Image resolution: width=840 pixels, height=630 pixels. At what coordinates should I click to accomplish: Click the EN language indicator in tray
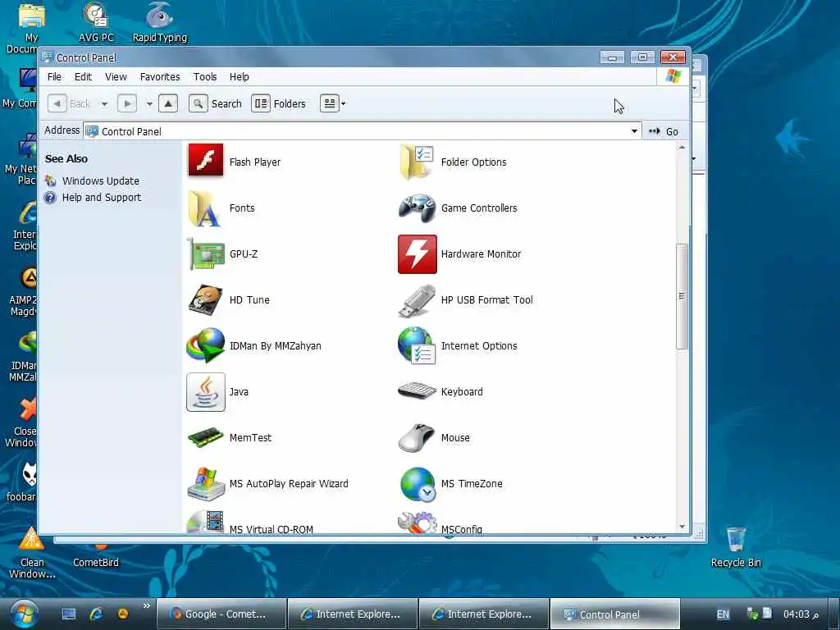click(x=723, y=614)
